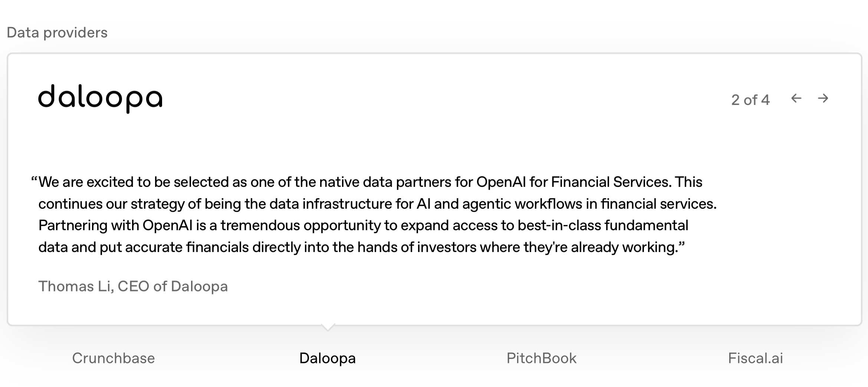Image resolution: width=868 pixels, height=387 pixels.
Task: Open the PitchBook tab
Action: pyautogui.click(x=542, y=358)
